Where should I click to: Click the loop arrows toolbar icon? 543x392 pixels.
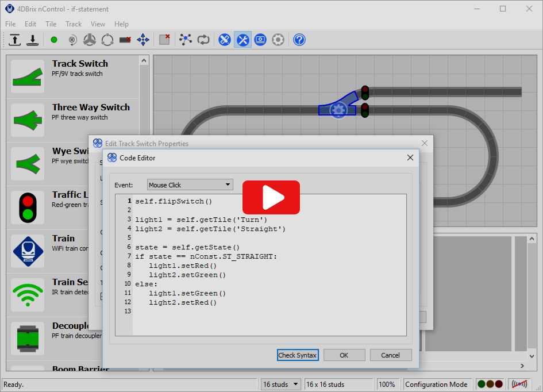pos(203,40)
